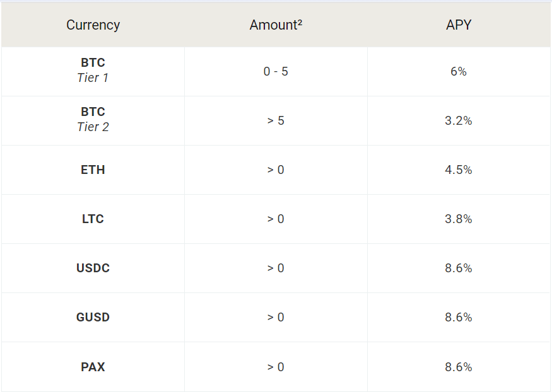Click the ETH currency label
Viewport: 552px width, 392px height.
[x=93, y=170]
